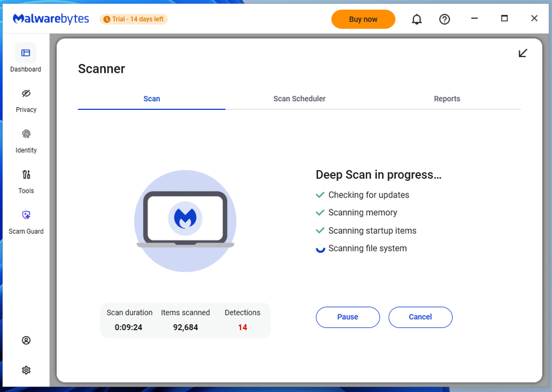Click the Items scanned value 92,684
Image resolution: width=552 pixels, height=392 pixels.
click(x=185, y=327)
